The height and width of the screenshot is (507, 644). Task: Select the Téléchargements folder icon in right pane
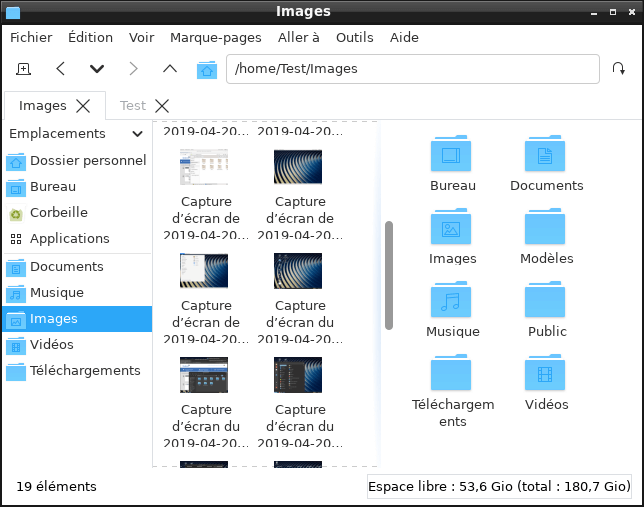pos(451,372)
